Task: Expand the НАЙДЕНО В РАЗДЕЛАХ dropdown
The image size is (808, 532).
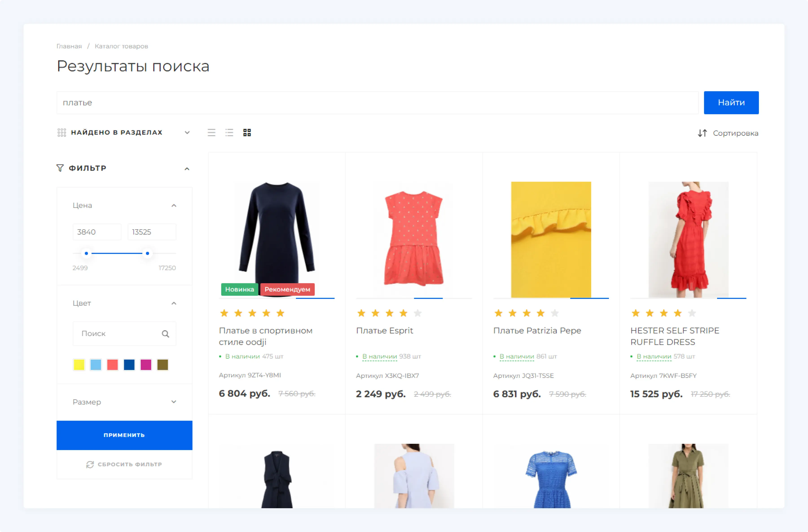Action: (187, 132)
